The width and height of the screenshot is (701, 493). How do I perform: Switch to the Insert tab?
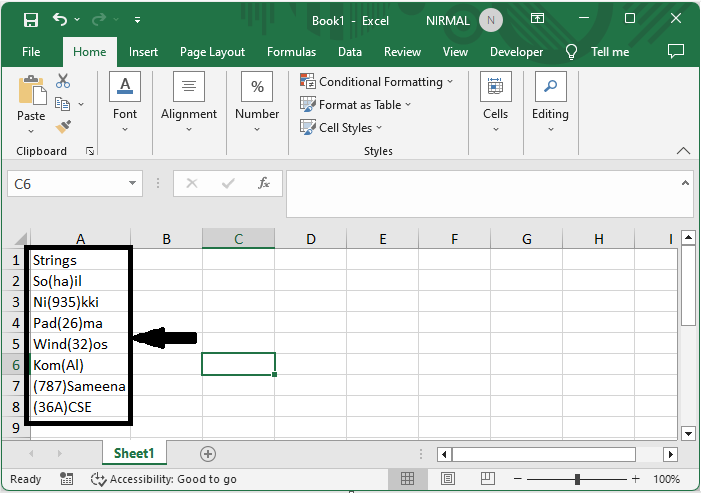pos(143,52)
